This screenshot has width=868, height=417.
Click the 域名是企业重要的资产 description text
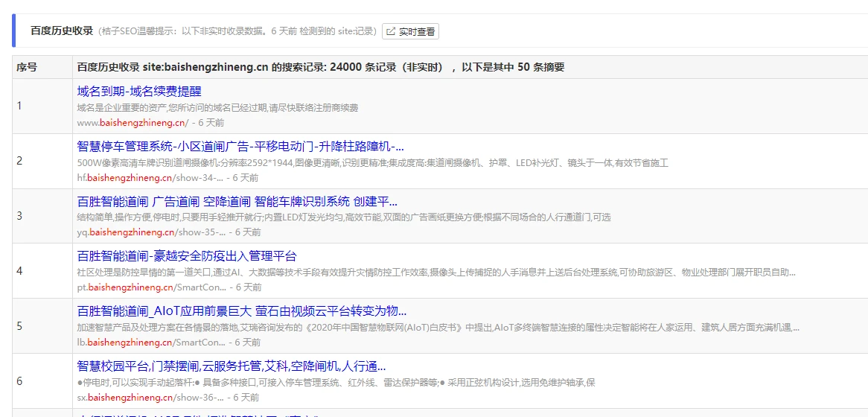tap(217, 107)
